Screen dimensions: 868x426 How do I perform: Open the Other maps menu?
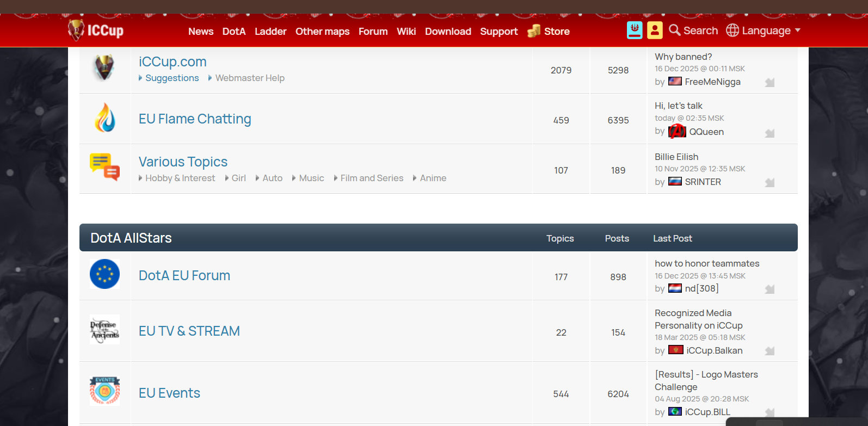pyautogui.click(x=322, y=32)
